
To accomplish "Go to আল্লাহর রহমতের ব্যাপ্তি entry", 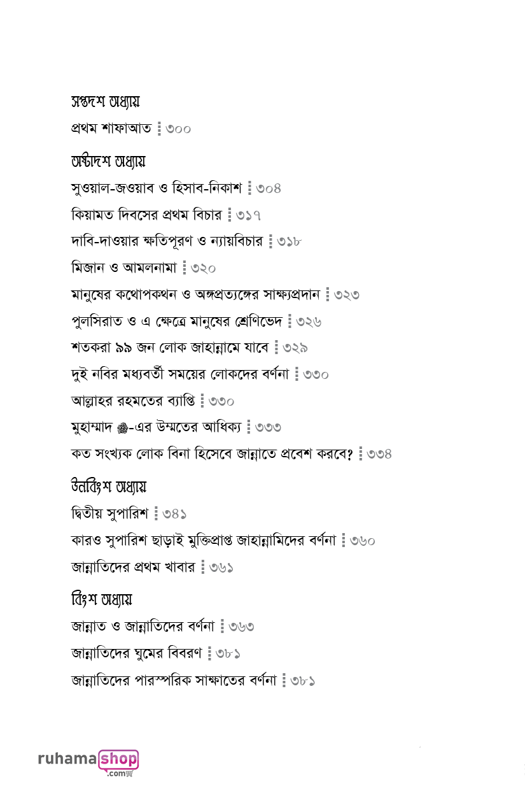I will click(134, 401).
